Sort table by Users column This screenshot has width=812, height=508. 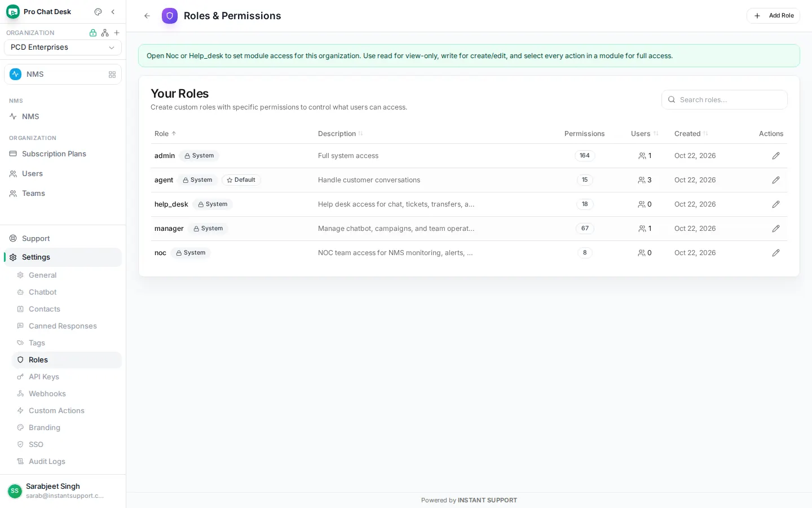click(645, 134)
